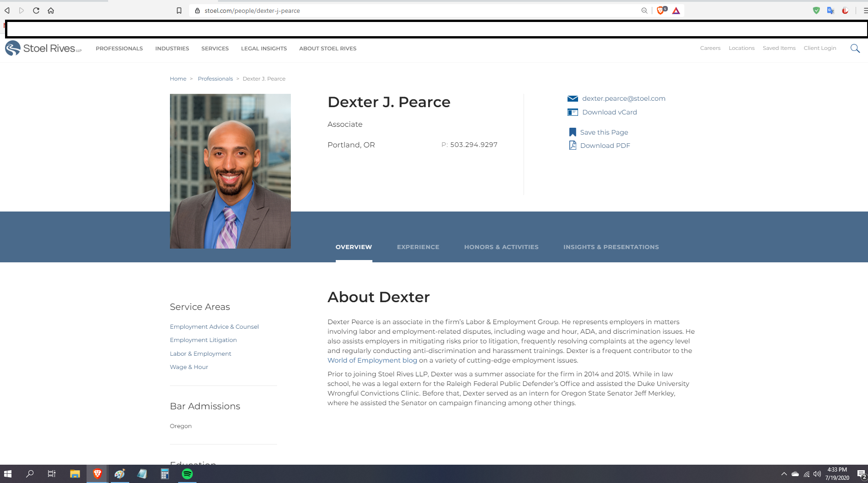Open Employment Advice & Counsel link
The image size is (868, 483).
(x=214, y=327)
